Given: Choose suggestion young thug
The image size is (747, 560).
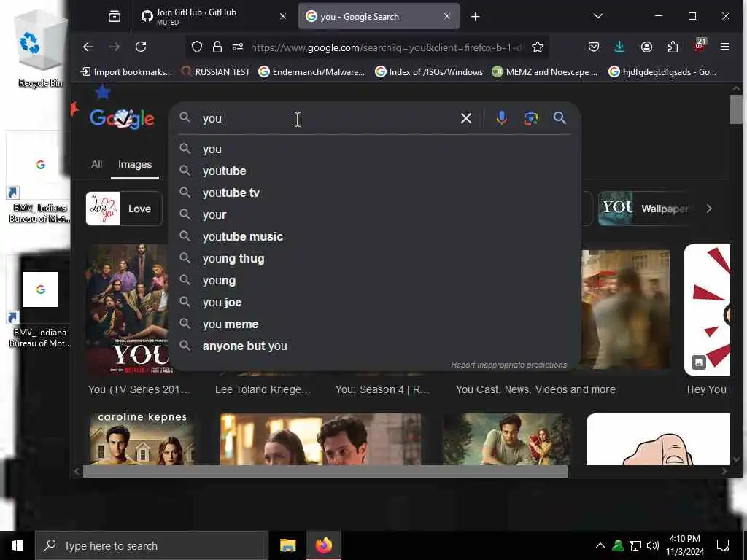Looking at the screenshot, I should (374, 259).
